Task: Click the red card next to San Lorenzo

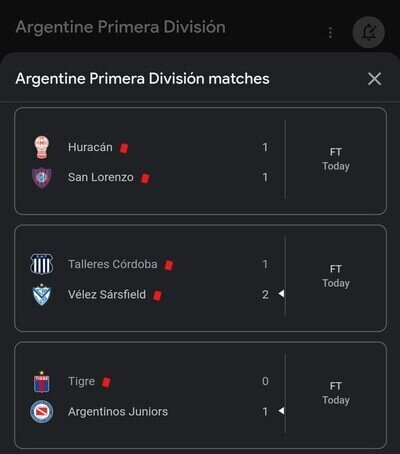Action: [145, 178]
